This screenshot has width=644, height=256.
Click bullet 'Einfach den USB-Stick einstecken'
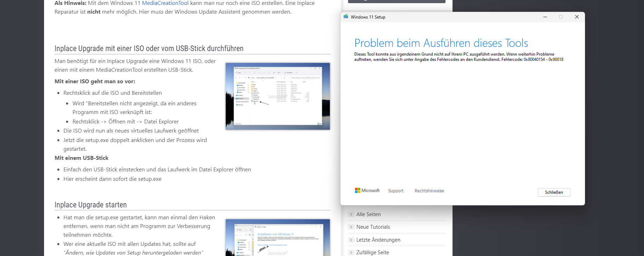click(x=157, y=170)
